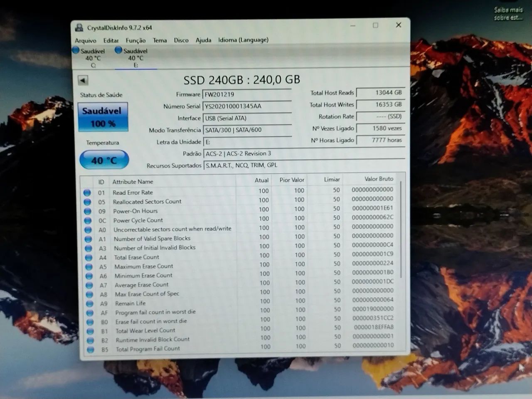Click the CrystalDiskInfo app icon in title bar
The height and width of the screenshot is (399, 532).
(79, 28)
